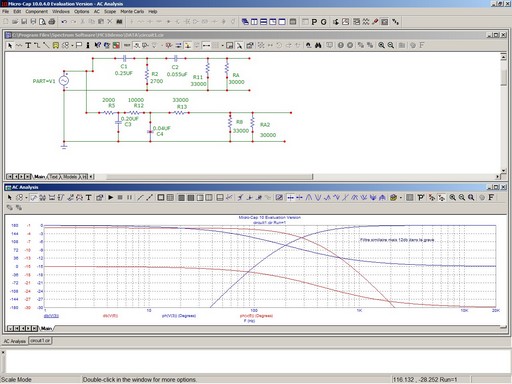Image resolution: width=512 pixels, height=384 pixels.
Task: Switch to the Text schematic page tab
Action: (x=54, y=177)
